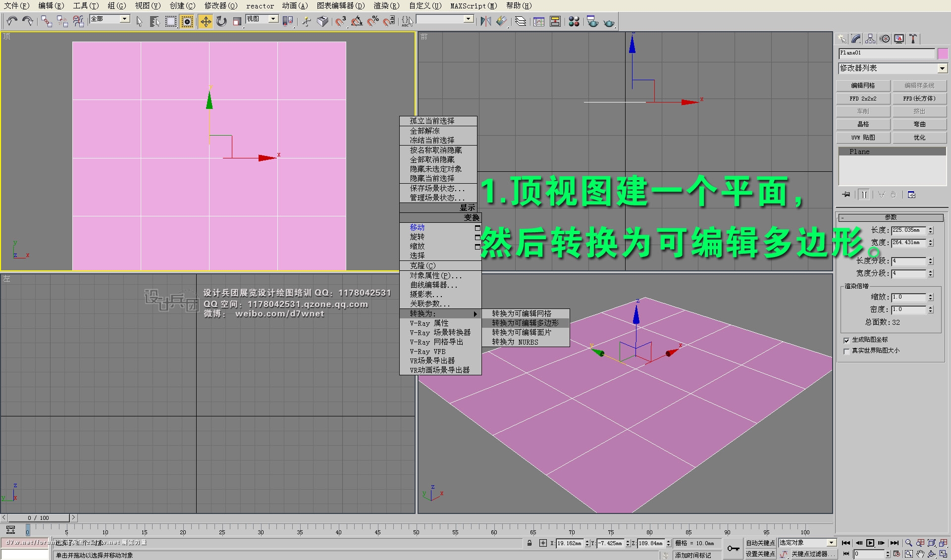Image resolution: width=951 pixels, height=560 pixels.
Task: Switch to the Hierarchy command panel tab
Action: pos(870,39)
